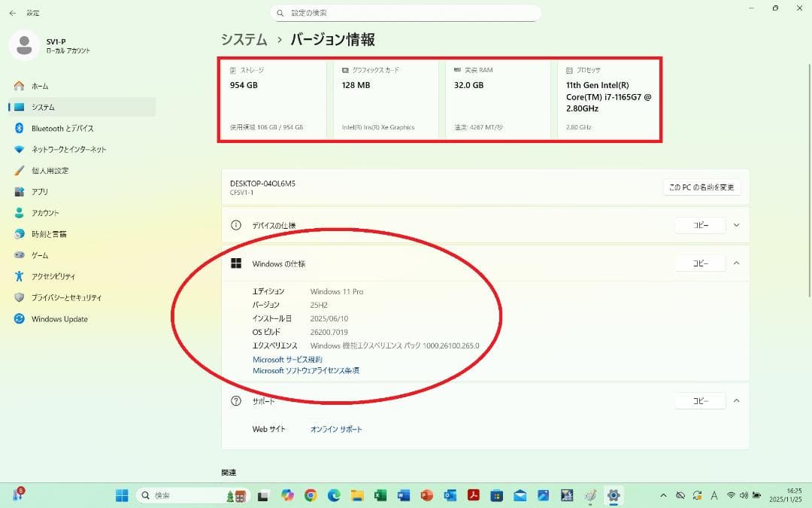Viewport: 812px width, 508px height.
Task: Click the info icon beside デバイスの仕様
Action: [235, 225]
